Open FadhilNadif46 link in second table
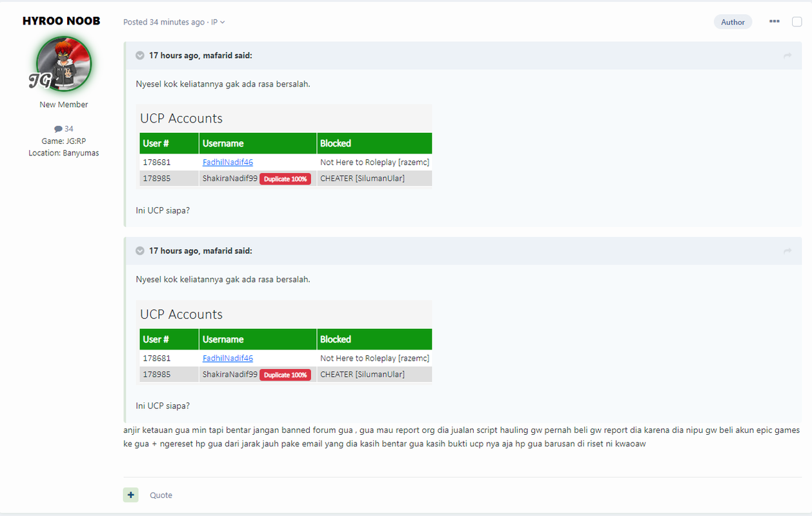This screenshot has height=516, width=812. [x=228, y=358]
